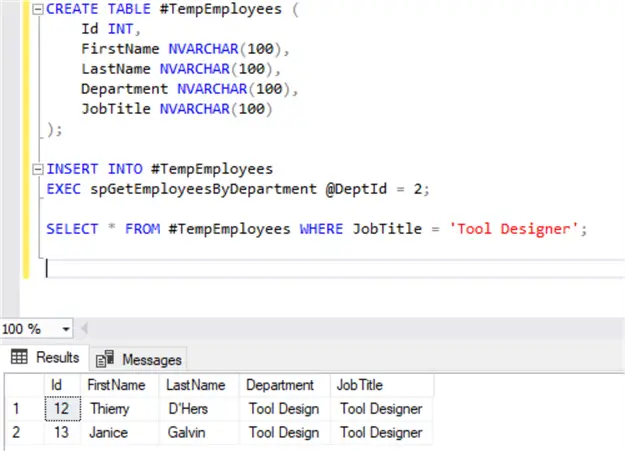Place cursor on the empty editor line

[x=200, y=268]
